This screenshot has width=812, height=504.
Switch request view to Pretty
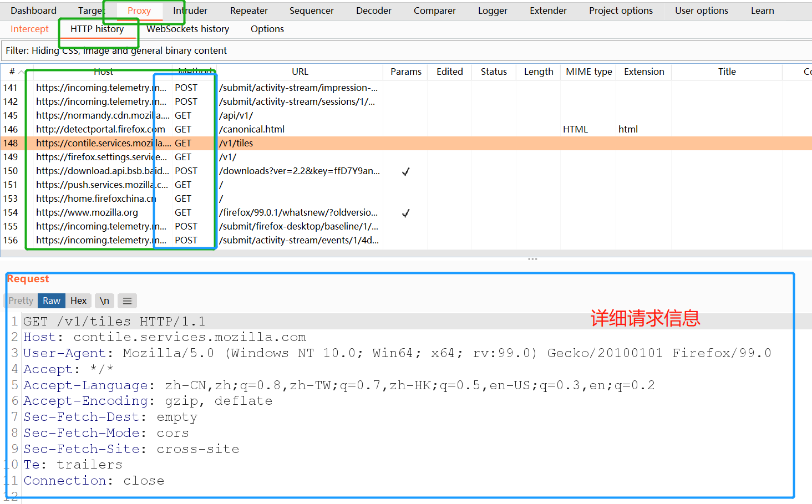tap(21, 301)
